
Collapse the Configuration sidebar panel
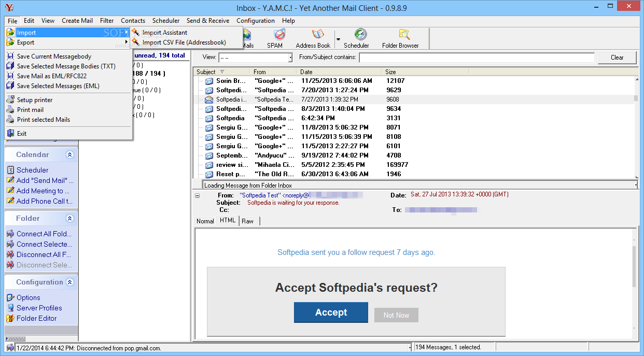coord(69,282)
